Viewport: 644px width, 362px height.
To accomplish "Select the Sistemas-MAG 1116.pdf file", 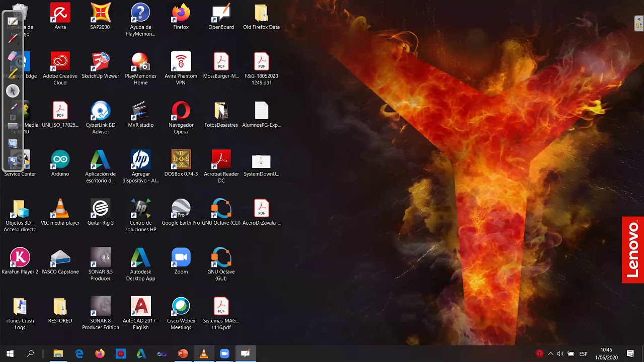I will tap(221, 313).
